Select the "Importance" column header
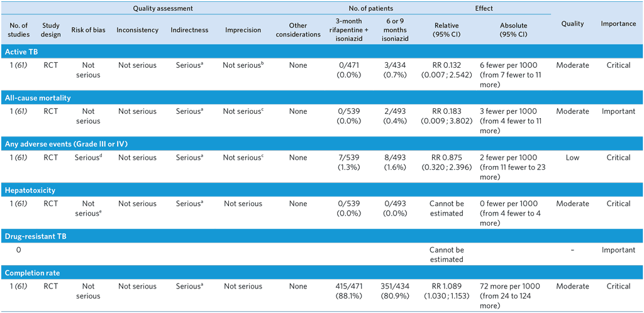Viewport: 644px width, 313px height. click(x=618, y=24)
